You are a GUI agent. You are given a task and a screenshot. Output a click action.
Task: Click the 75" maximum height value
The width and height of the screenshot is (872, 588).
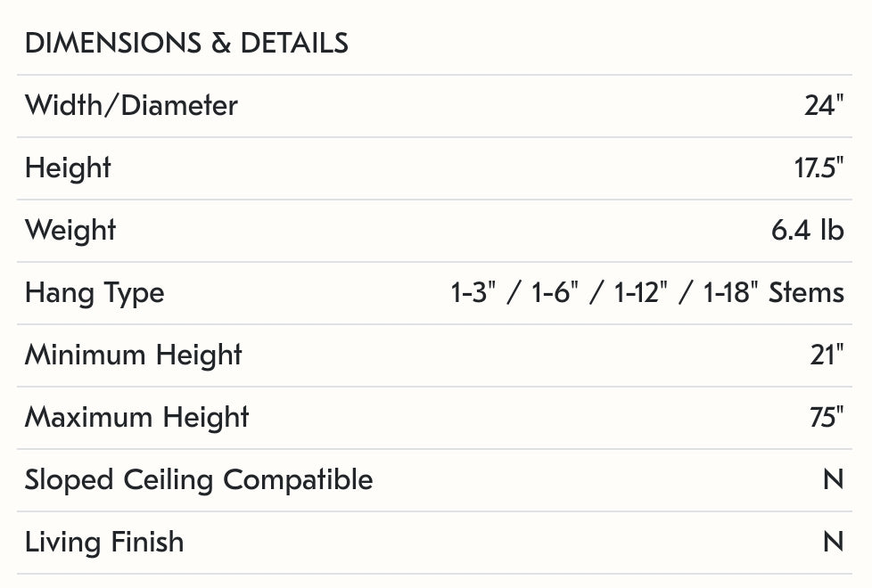[x=826, y=418]
